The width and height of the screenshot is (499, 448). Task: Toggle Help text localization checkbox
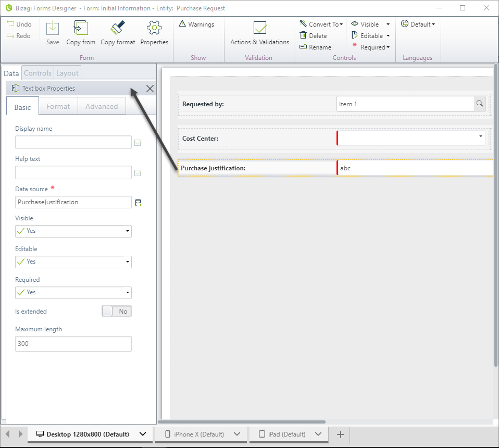pos(138,173)
